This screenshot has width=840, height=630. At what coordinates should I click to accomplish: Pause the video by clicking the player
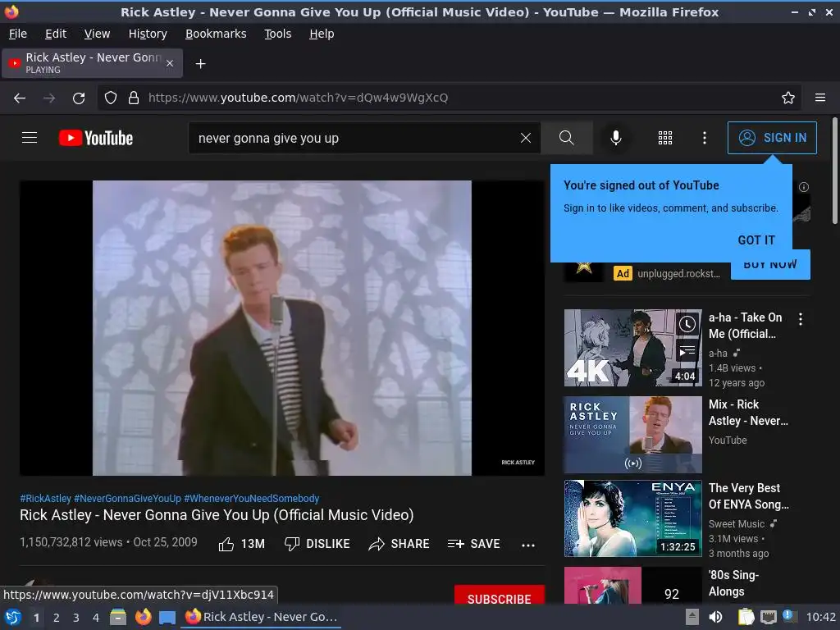[282, 328]
